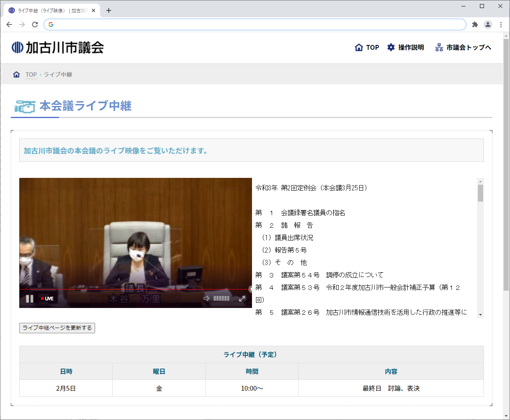The image size is (510, 420).
Task: Click the 時間 column header
Action: (252, 371)
